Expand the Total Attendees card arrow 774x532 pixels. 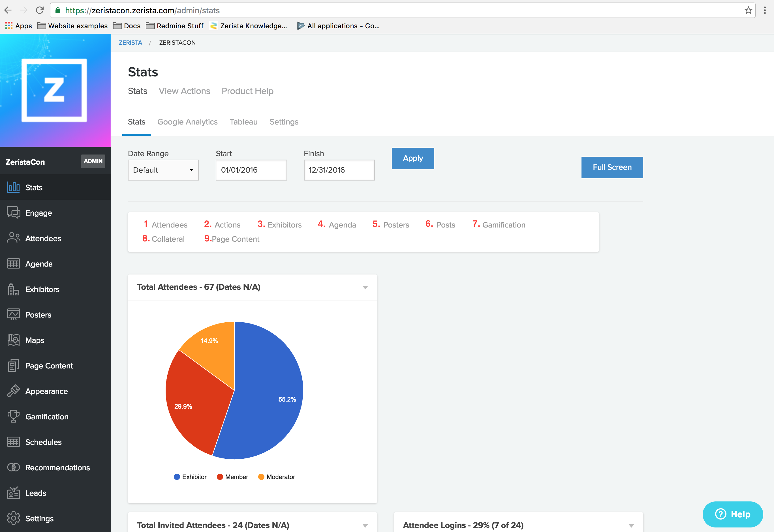click(365, 287)
